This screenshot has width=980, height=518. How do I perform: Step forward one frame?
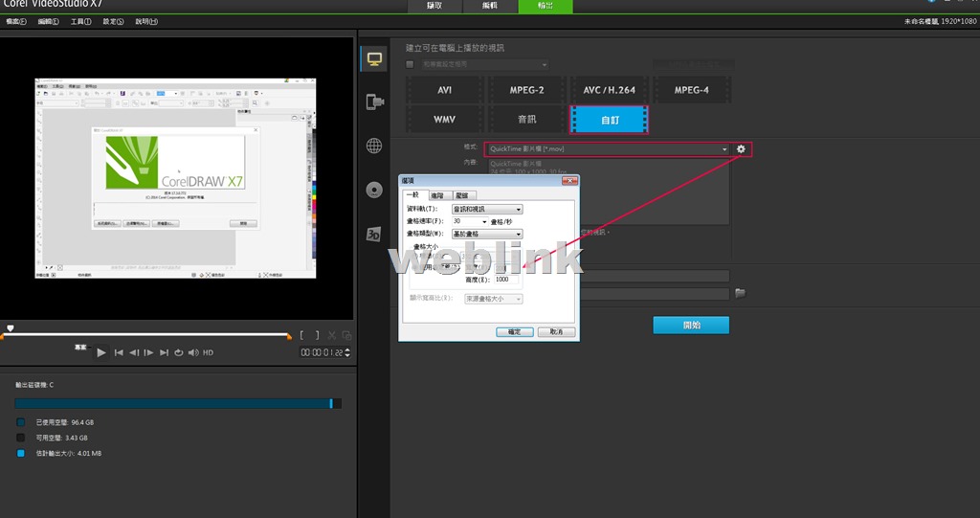(148, 353)
